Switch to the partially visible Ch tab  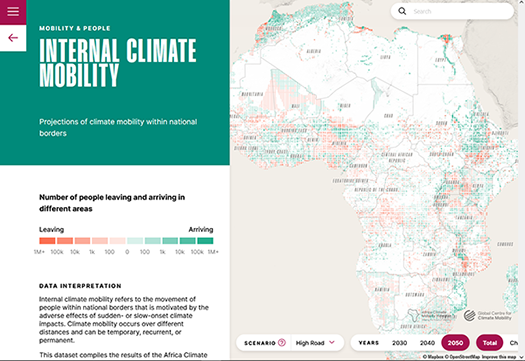coord(514,343)
